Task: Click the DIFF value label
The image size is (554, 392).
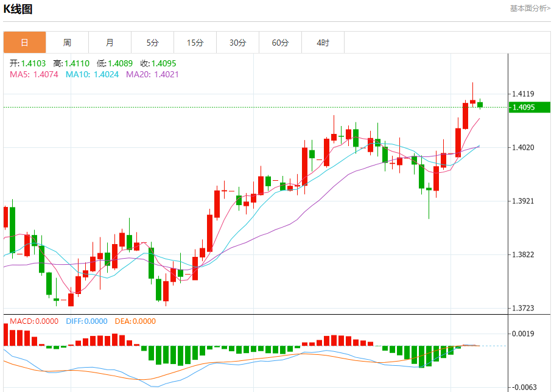Action: point(86,321)
